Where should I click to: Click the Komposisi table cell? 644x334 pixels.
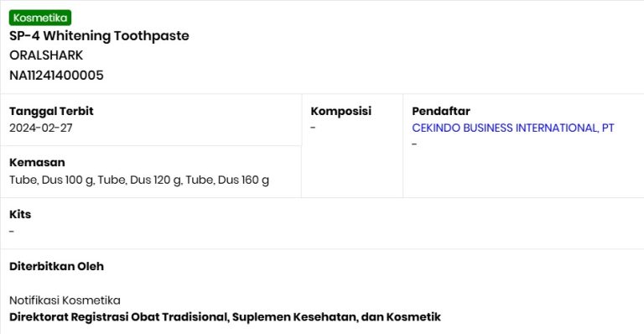tap(352, 146)
